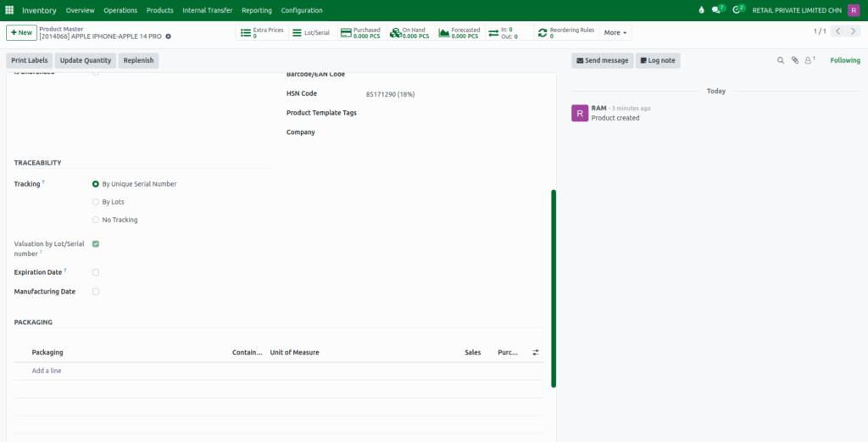Click the New button
Screen dimensions: 868x442
pyautogui.click(x=21, y=33)
